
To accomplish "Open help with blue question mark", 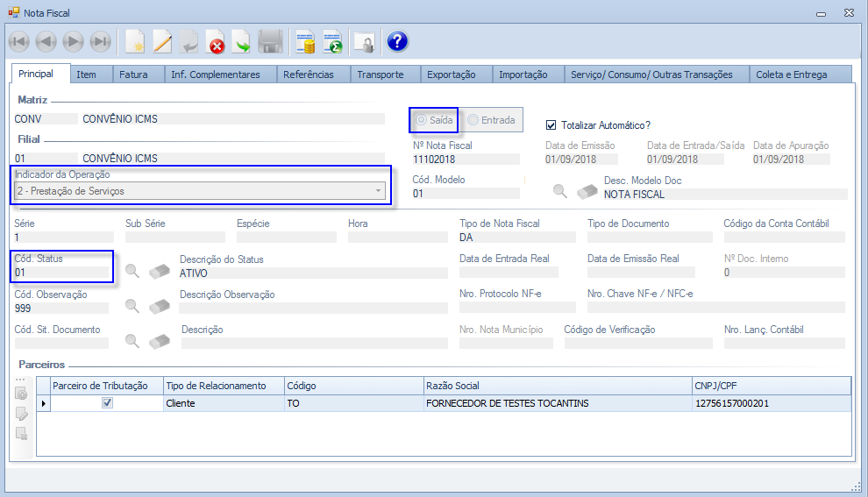I will coord(397,41).
